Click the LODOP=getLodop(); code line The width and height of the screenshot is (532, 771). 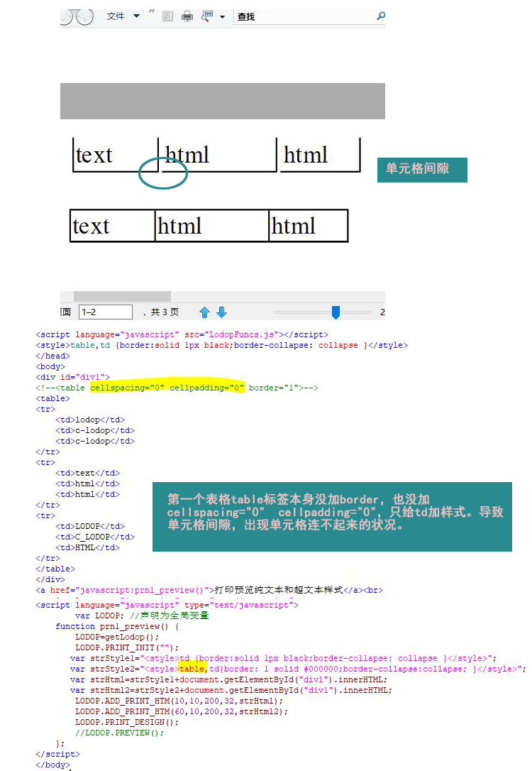(117, 637)
